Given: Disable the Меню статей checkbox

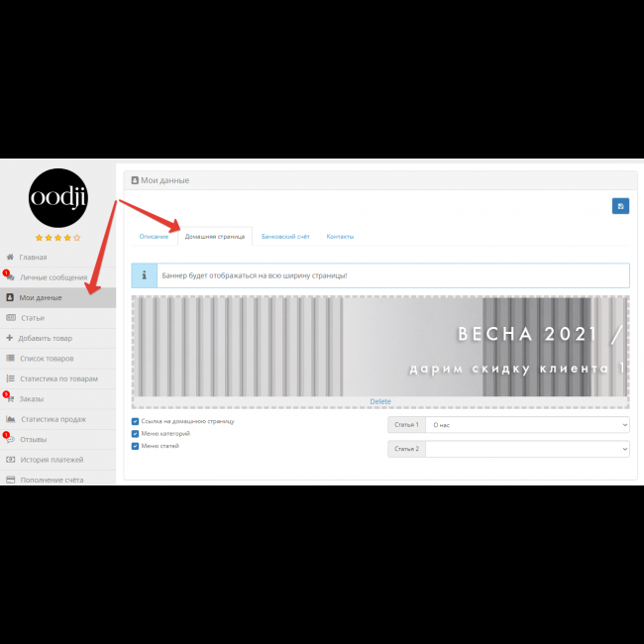Looking at the screenshot, I should (135, 446).
